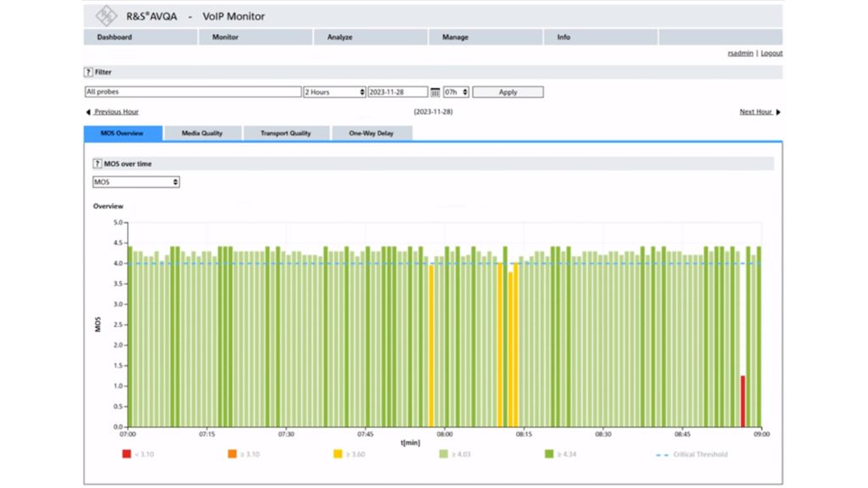Click the Previous Hour left arrow icon
This screenshot has width=868, height=488.
pos(88,112)
